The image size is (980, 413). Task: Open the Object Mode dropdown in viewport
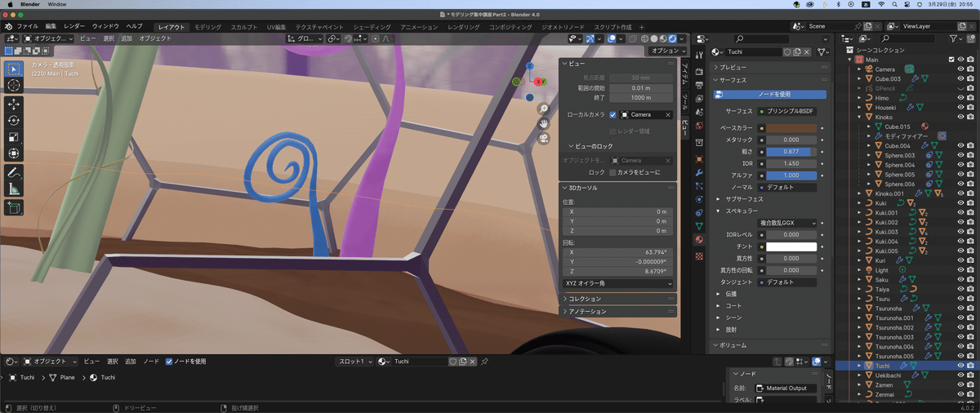click(x=48, y=38)
